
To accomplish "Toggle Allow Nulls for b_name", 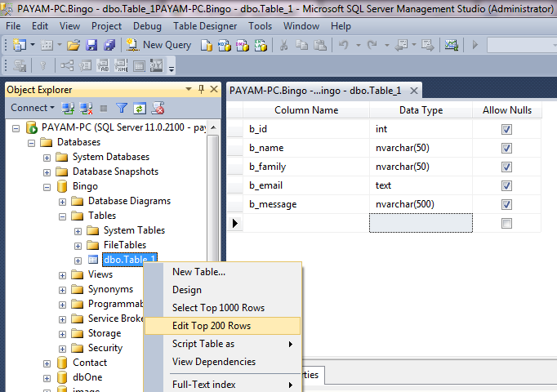I will pyautogui.click(x=506, y=148).
